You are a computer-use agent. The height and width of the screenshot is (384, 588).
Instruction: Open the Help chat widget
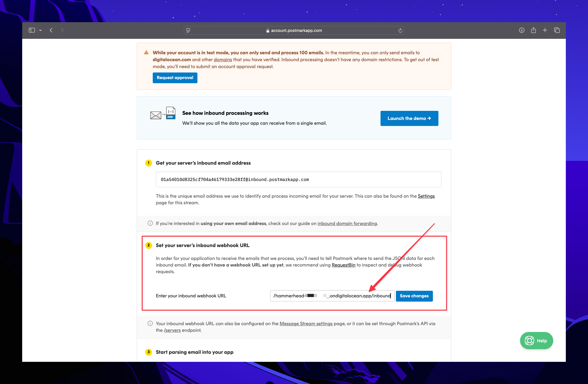coord(536,341)
